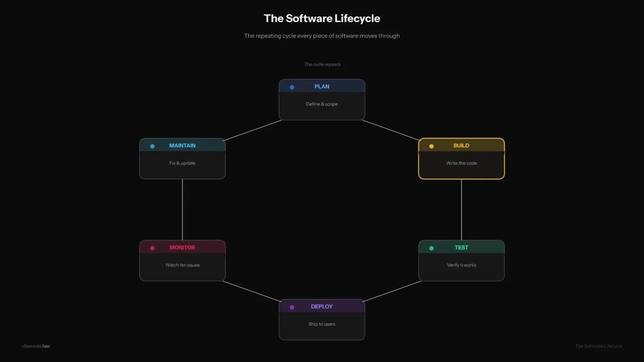Click the yellow dot in BUILD card
Screen dimensions: 644x362
pos(431,146)
